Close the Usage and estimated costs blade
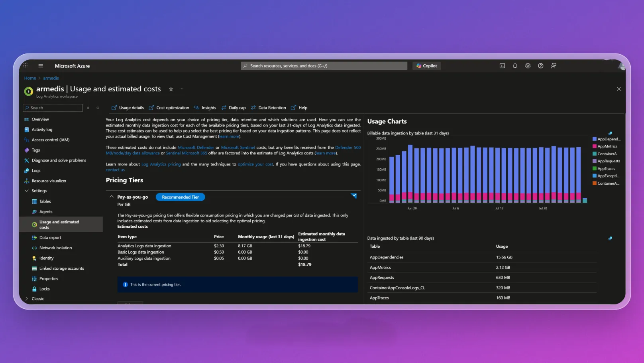Screen dimensions: 644x363 tap(619, 89)
